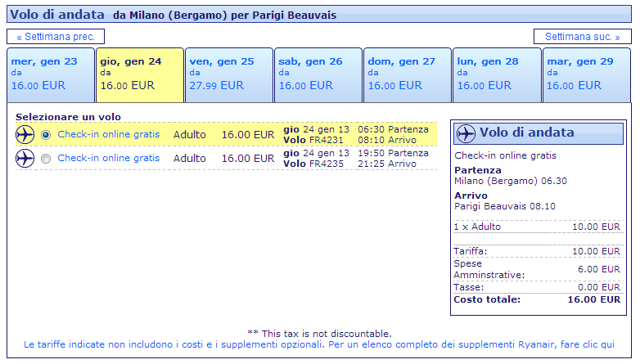Switch to the ven, gen 25 tab
Screen dimensions: 640x364
(x=229, y=75)
